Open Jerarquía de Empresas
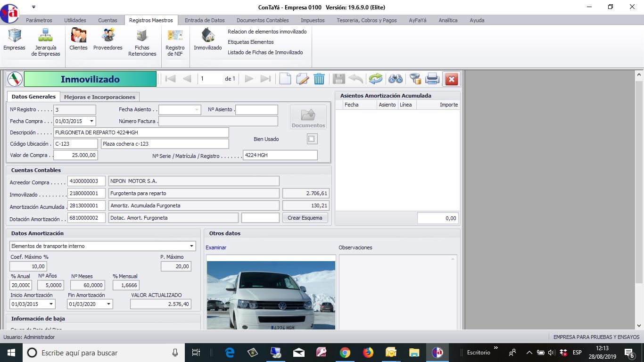644x362 pixels. point(46,42)
